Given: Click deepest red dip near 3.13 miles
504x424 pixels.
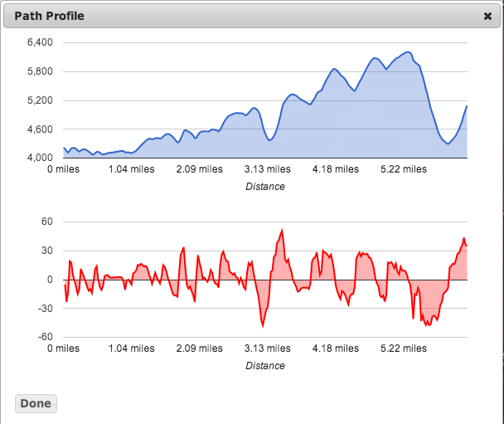Looking at the screenshot, I should (x=263, y=325).
